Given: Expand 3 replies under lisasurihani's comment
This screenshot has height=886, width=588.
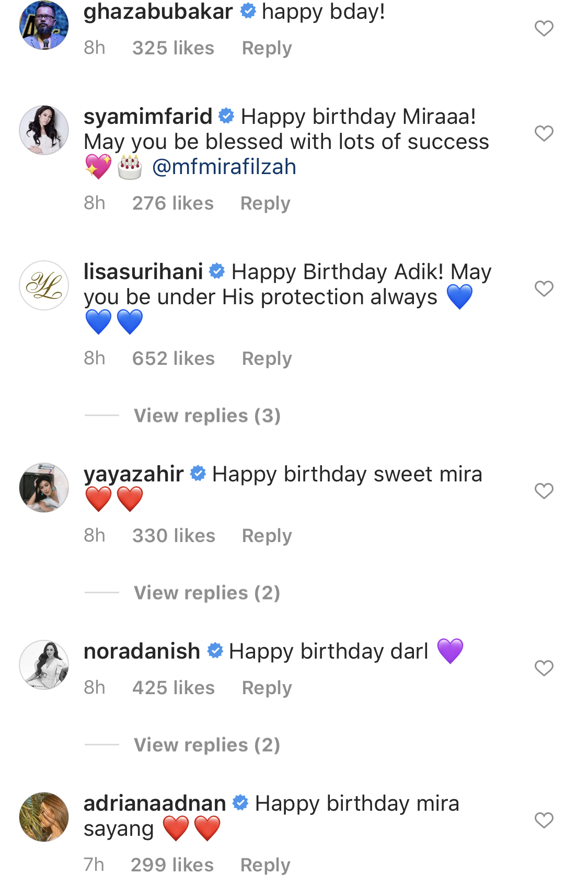Looking at the screenshot, I should [x=207, y=416].
